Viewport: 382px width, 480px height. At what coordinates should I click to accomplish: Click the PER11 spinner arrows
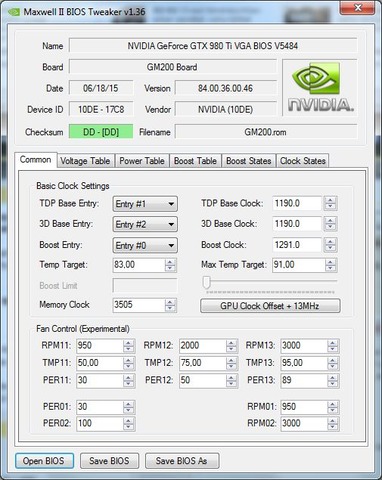[129, 381]
